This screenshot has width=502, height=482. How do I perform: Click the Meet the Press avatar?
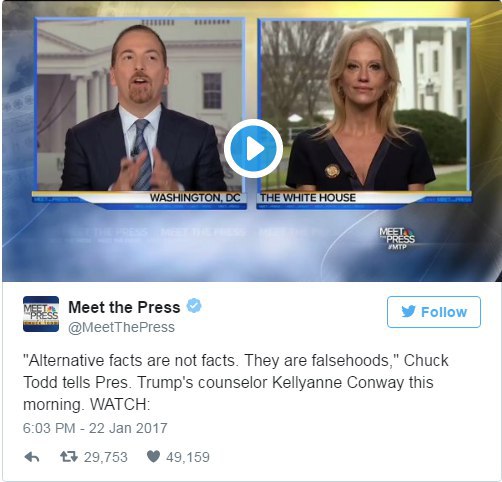click(41, 314)
